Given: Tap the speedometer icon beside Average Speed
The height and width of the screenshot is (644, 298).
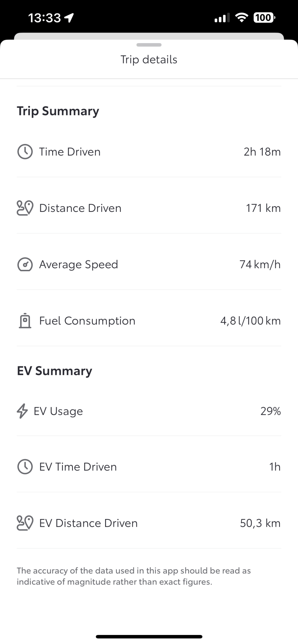Looking at the screenshot, I should click(25, 264).
